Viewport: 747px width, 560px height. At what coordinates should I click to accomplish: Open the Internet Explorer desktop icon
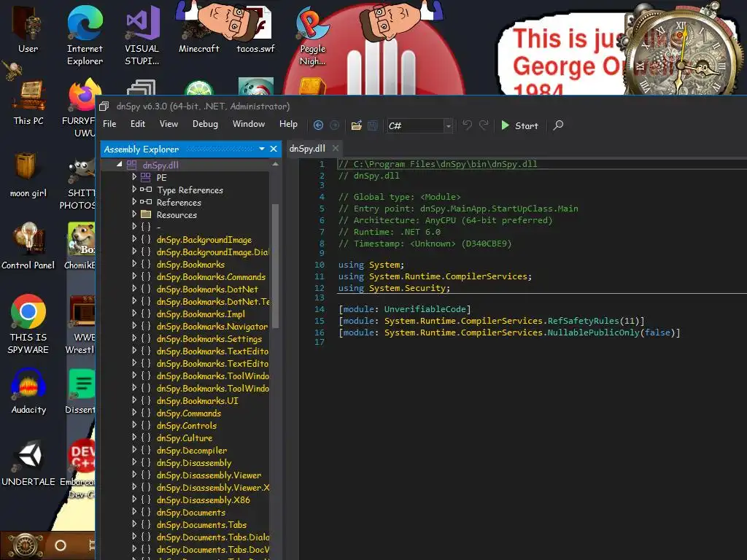pos(85,35)
